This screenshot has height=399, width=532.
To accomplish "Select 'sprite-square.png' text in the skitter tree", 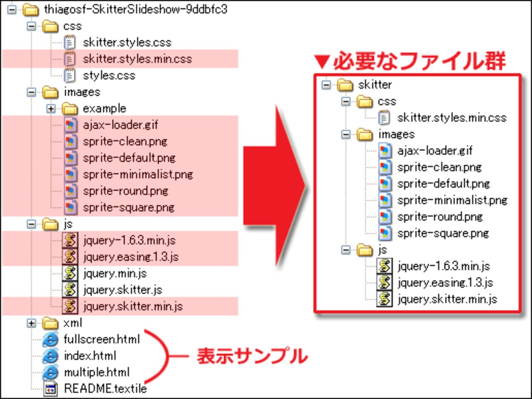I will tap(443, 233).
